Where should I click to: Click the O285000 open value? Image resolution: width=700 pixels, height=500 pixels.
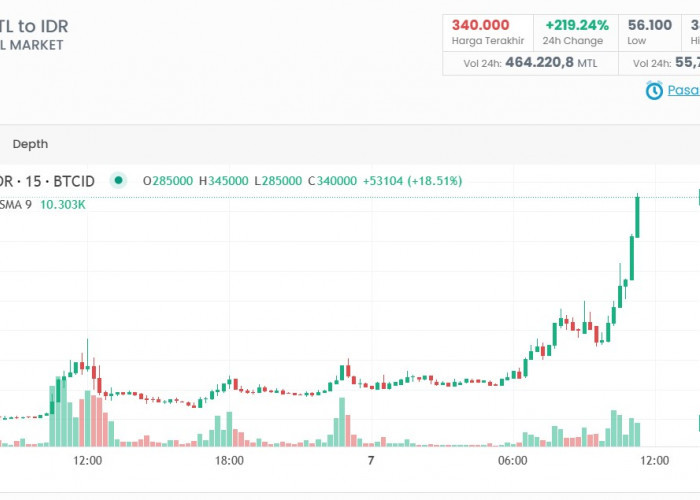pos(167,181)
